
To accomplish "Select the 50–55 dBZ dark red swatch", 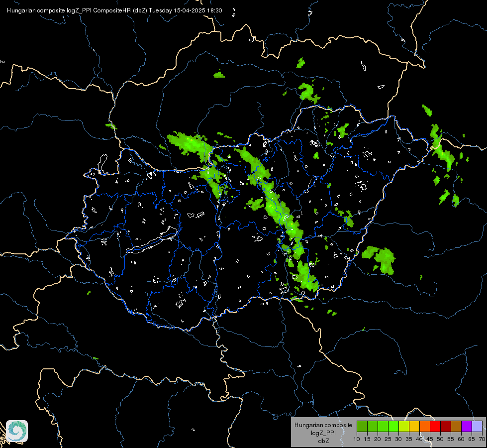I will click(446, 426).
